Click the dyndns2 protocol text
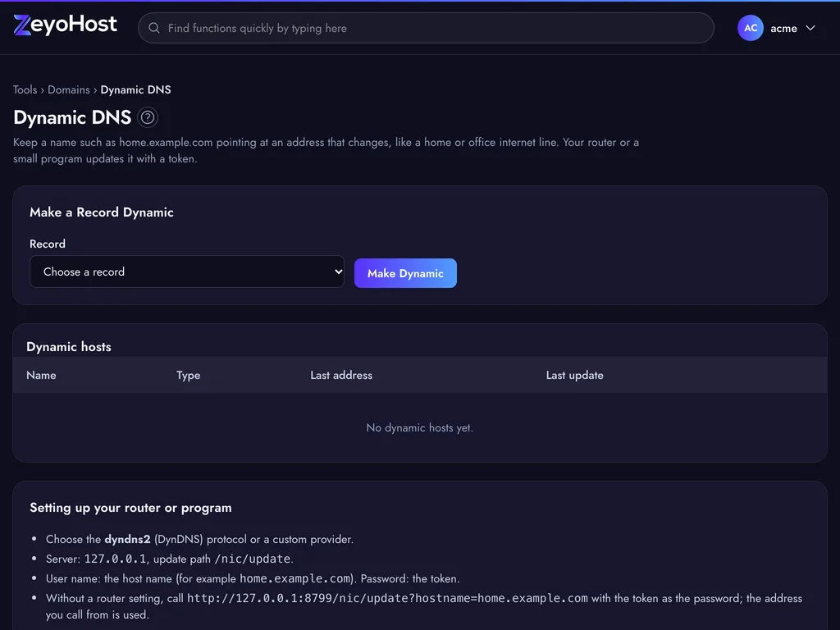The image size is (840, 630). tap(127, 539)
